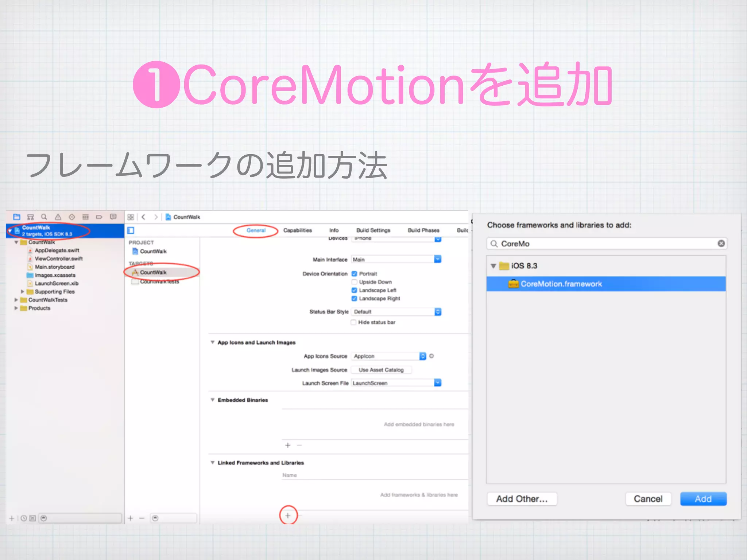The height and width of the screenshot is (560, 747).
Task: Remove target with the targets-list minus
Action: [142, 518]
